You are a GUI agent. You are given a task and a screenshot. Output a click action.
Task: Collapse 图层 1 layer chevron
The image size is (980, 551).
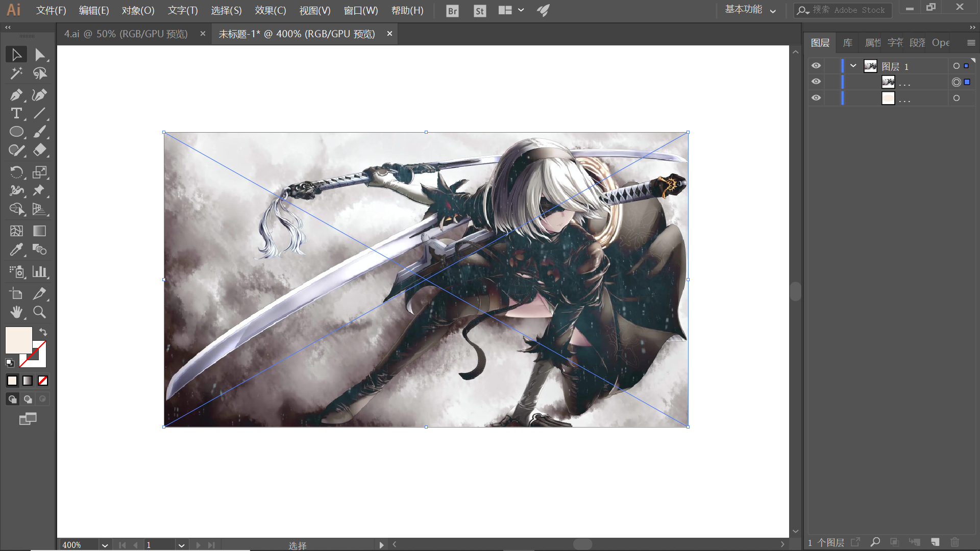coord(853,66)
